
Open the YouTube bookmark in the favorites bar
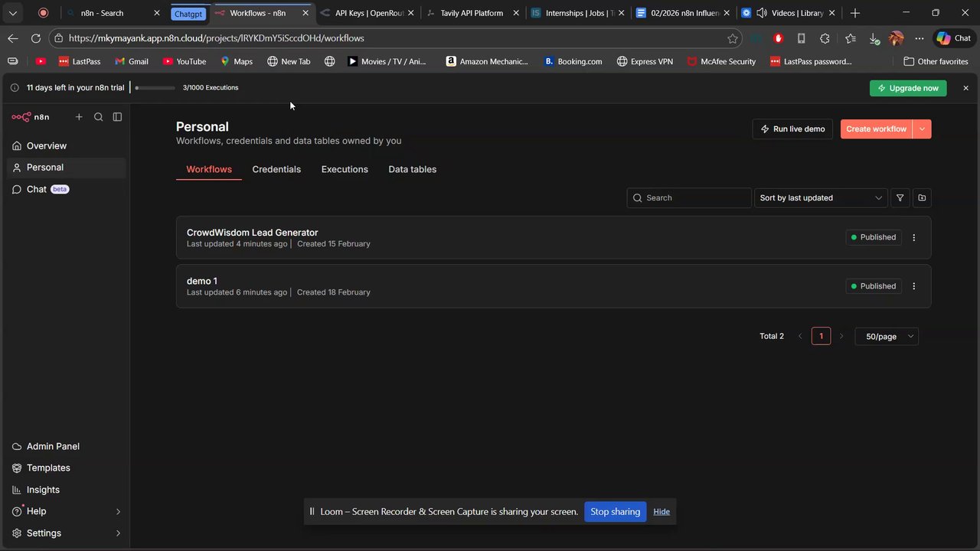click(x=185, y=61)
